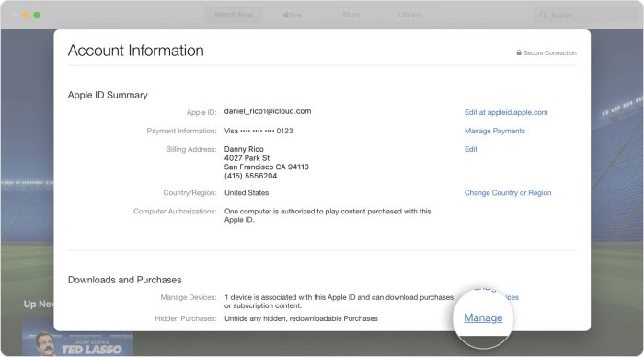Viewport: 644px width, 357px height.
Task: Open Edit at appleid.apple.com link
Action: (506, 112)
